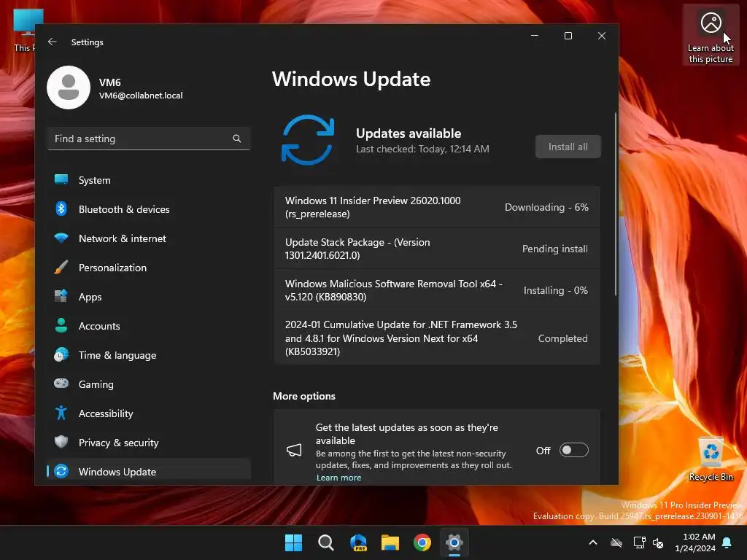
Task: Click the muted volume tray icon
Action: pyautogui.click(x=658, y=542)
